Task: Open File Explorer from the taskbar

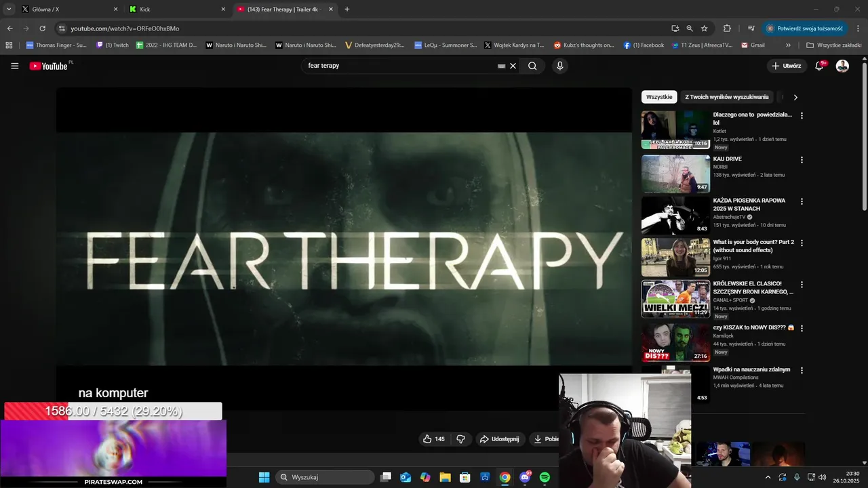Action: (x=445, y=477)
